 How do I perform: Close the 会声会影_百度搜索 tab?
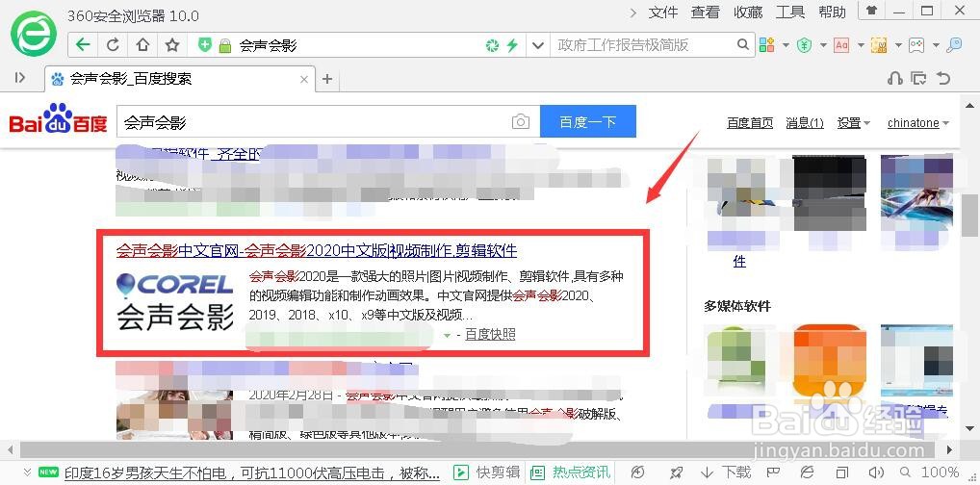304,79
